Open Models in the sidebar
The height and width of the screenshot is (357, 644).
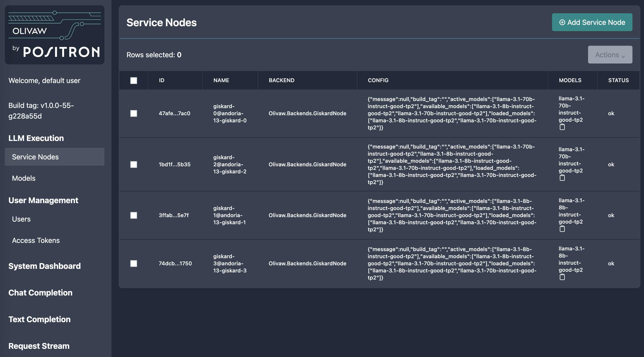point(24,178)
